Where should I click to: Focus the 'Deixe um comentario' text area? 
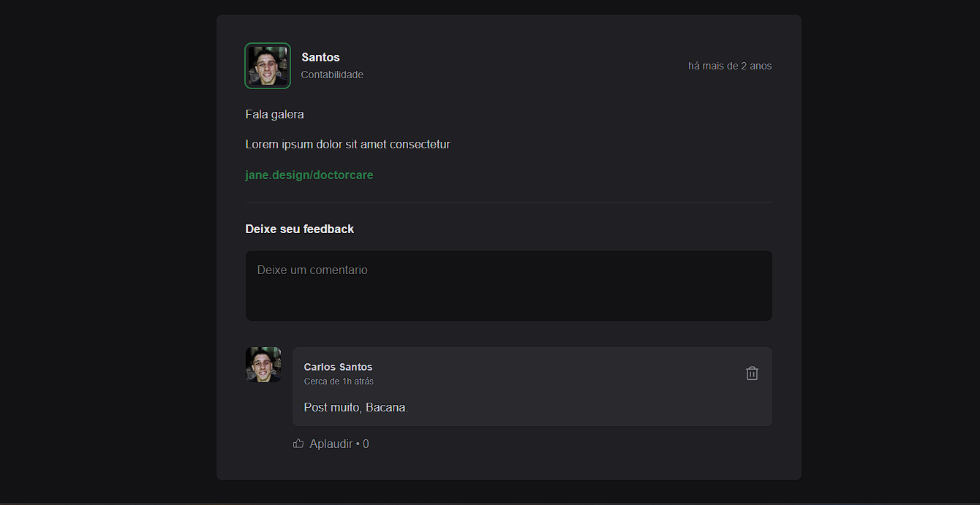pyautogui.click(x=509, y=286)
